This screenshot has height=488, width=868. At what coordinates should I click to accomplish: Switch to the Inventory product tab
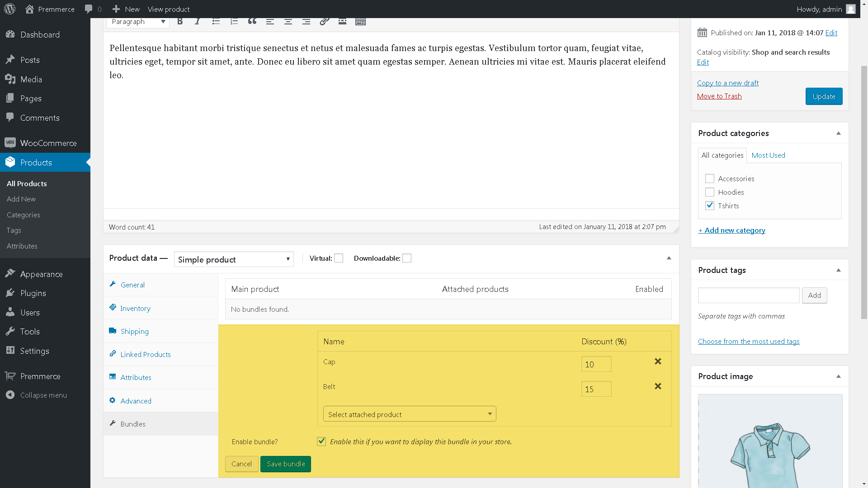(x=135, y=308)
